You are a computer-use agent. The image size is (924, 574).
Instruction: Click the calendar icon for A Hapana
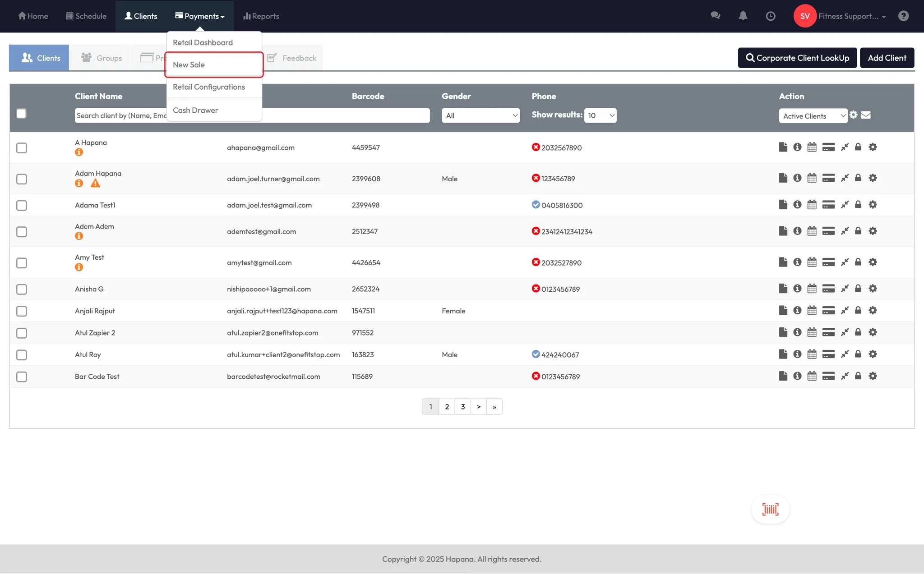tap(812, 147)
